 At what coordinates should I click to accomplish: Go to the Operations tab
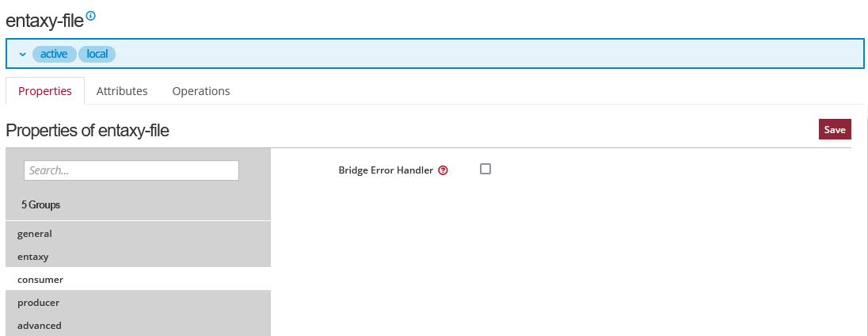(201, 91)
